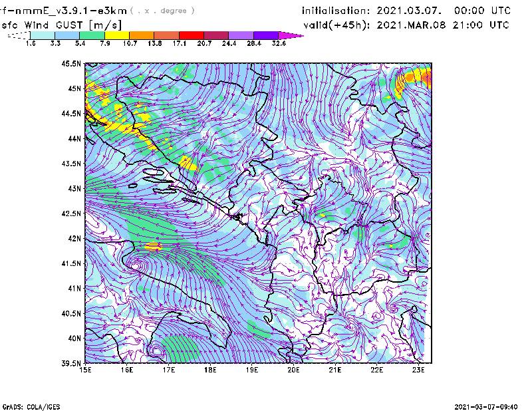This screenshot has height=411, width=532.
Task: Click the light blue legend swatch
Action: pos(67,35)
